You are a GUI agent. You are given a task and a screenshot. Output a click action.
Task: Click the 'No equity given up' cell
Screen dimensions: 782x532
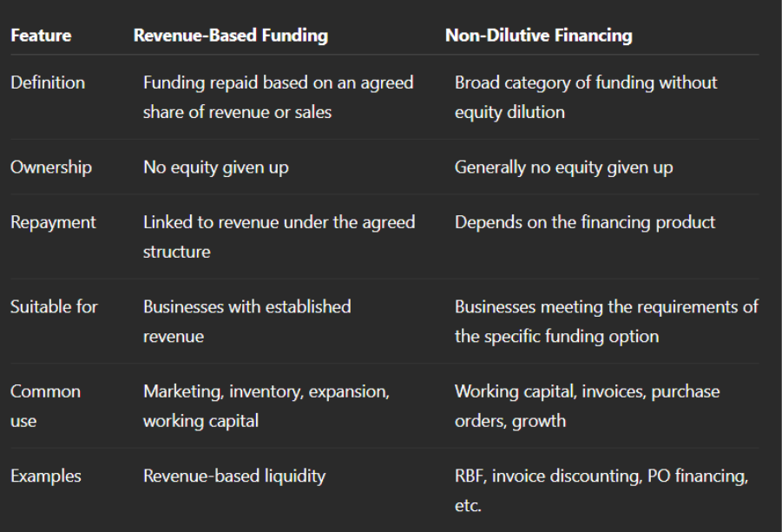(216, 167)
